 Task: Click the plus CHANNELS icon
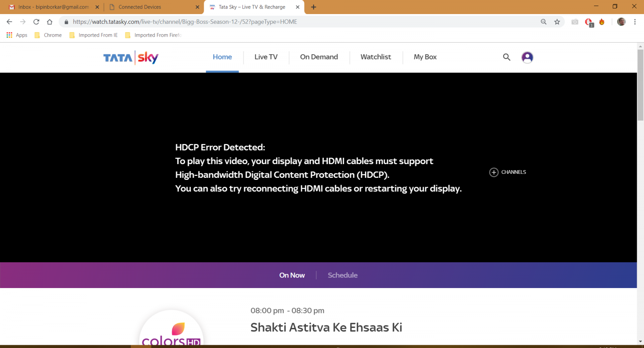494,172
